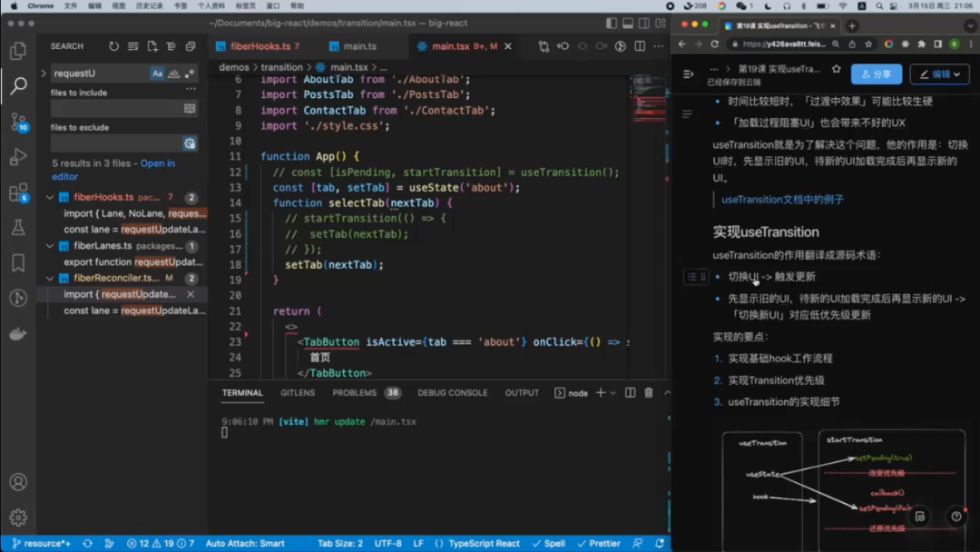
Task: Toggle exclude settings and ignore files
Action: tap(190, 143)
